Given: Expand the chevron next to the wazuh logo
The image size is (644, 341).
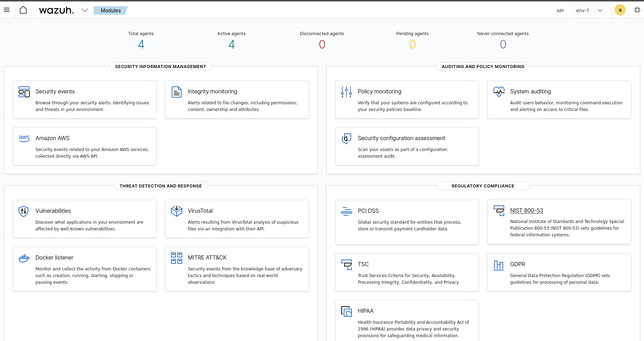Looking at the screenshot, I should coord(85,10).
